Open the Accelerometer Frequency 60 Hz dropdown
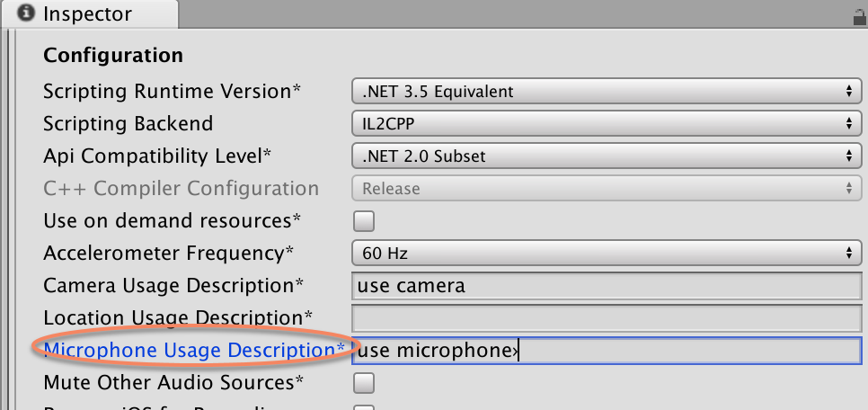 604,254
